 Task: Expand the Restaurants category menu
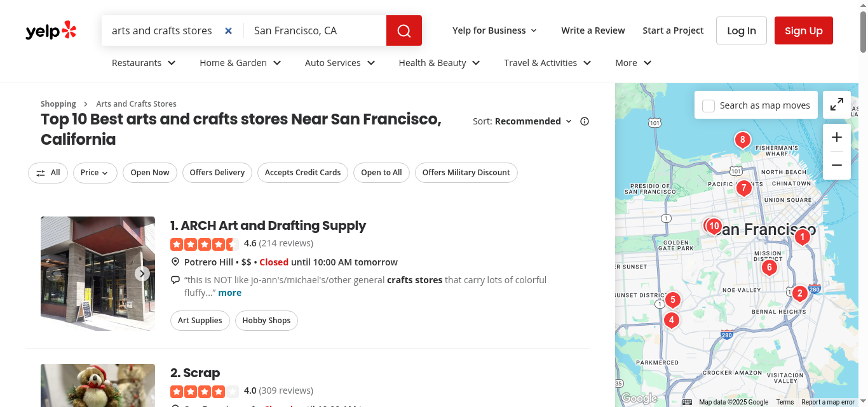(x=144, y=63)
